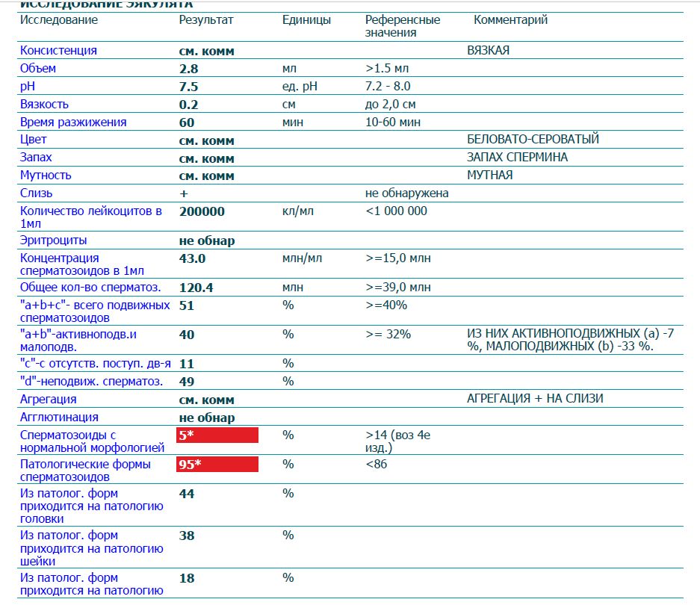Viewport: 700px width, 605px height.
Task: Select the Исследование column header
Action: [x=58, y=20]
